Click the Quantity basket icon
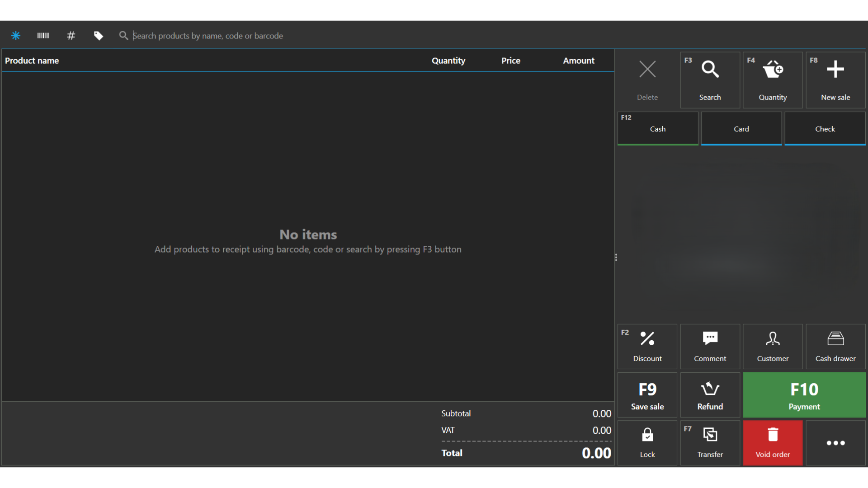Screen dimensions: 868x488 773,80
